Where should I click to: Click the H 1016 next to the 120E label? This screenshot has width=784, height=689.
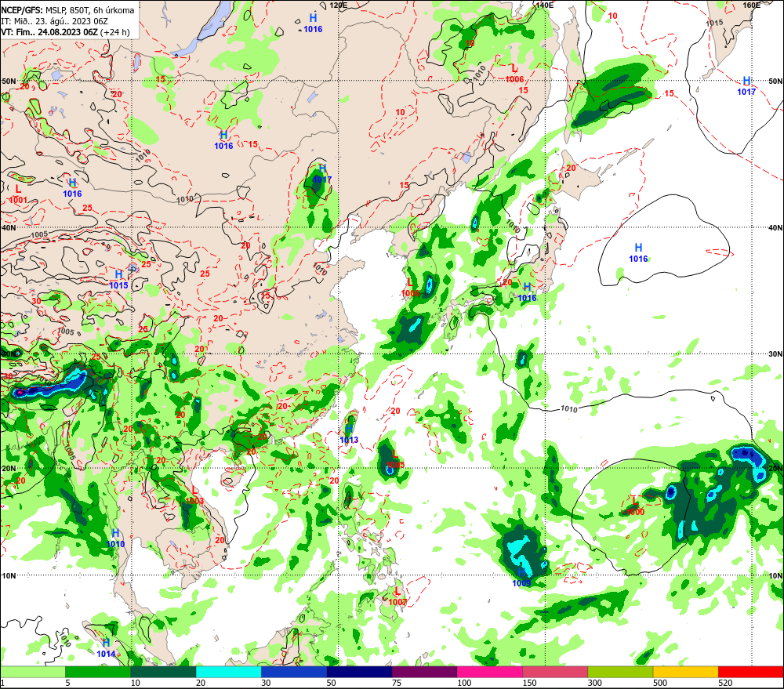coord(313,23)
